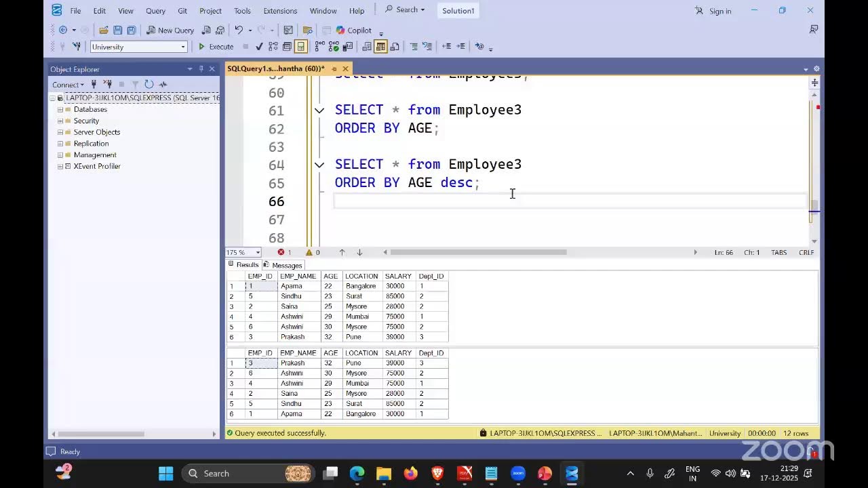Click the Change Connection icon

pos(77,47)
